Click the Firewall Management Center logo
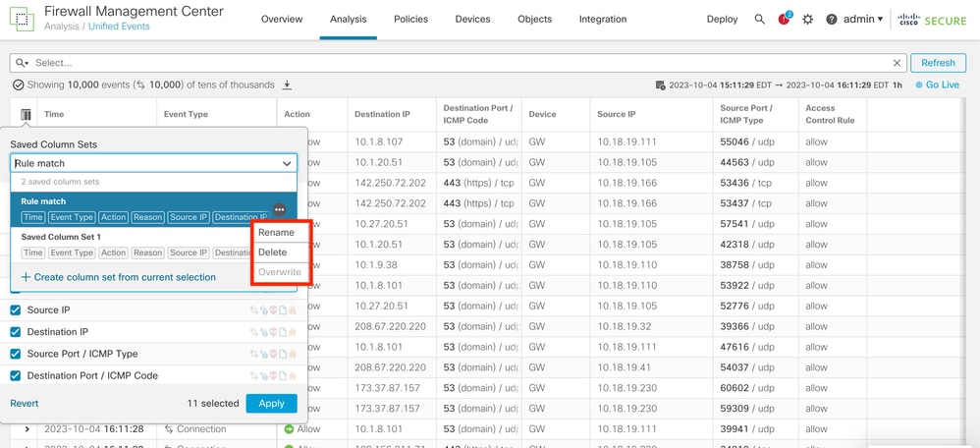The width and height of the screenshot is (980, 448). click(x=22, y=19)
